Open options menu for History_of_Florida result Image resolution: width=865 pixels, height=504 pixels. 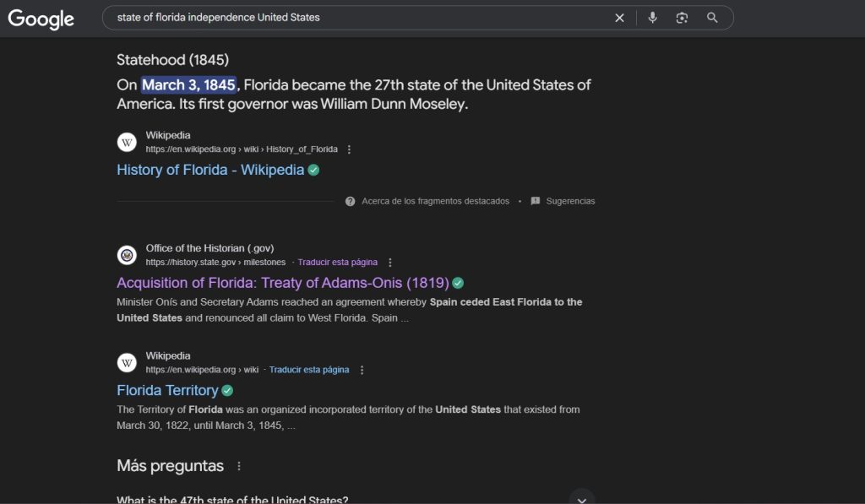[349, 149]
